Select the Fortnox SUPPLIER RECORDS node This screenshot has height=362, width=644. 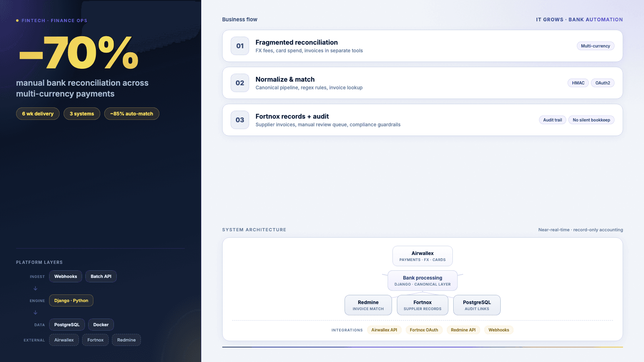coord(423,305)
